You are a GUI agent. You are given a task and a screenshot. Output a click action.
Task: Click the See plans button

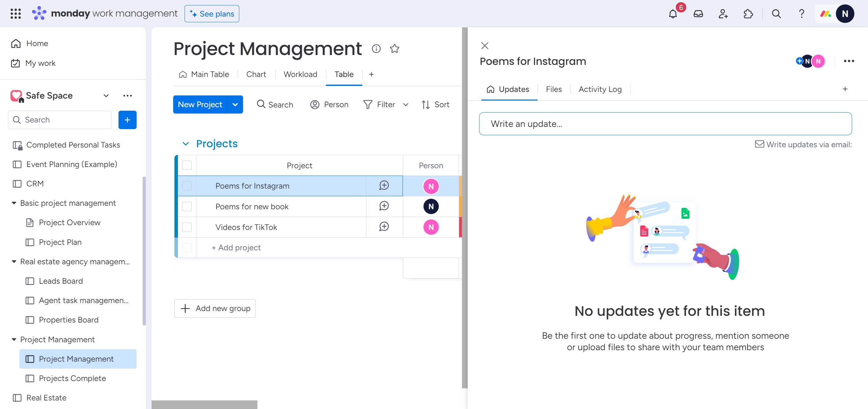[212, 14]
